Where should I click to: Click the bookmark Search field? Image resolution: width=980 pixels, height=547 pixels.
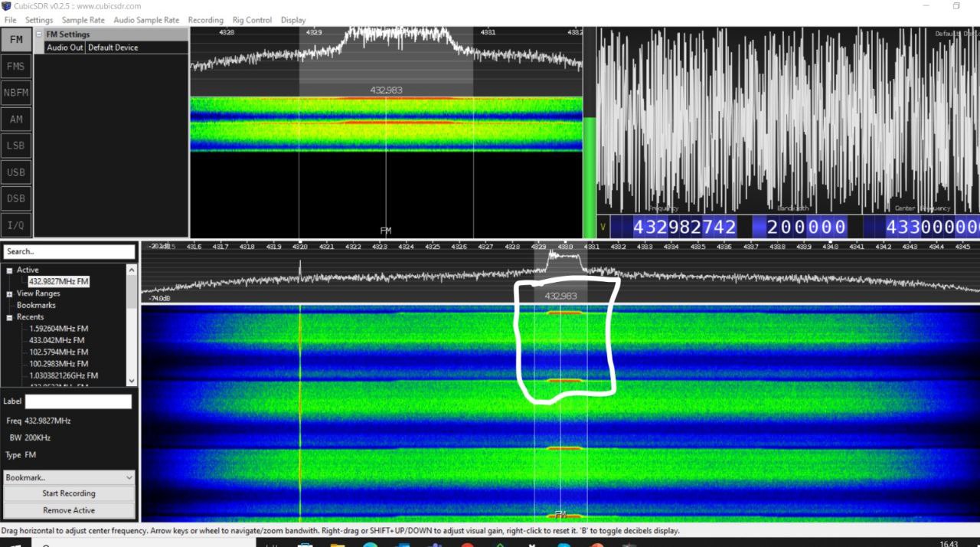coord(69,251)
